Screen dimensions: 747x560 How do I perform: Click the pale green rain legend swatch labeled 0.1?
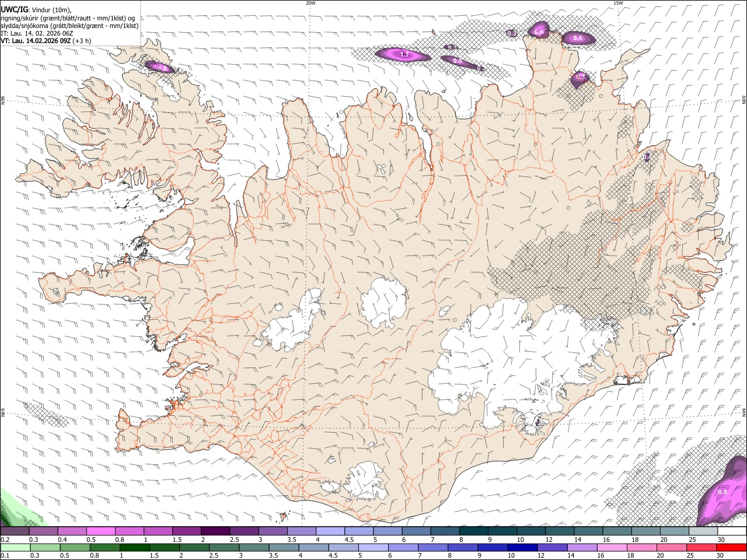(15, 548)
